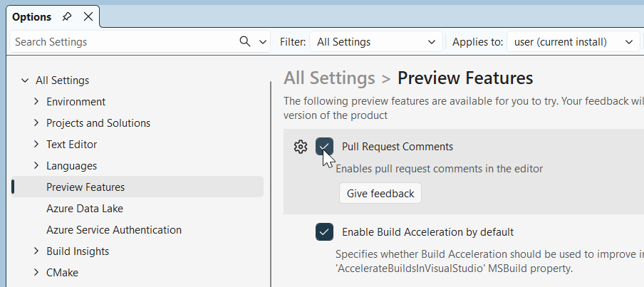Viewport: 644px width, 287px height.
Task: Disable Enable Build Acceleration by default
Action: coord(325,231)
